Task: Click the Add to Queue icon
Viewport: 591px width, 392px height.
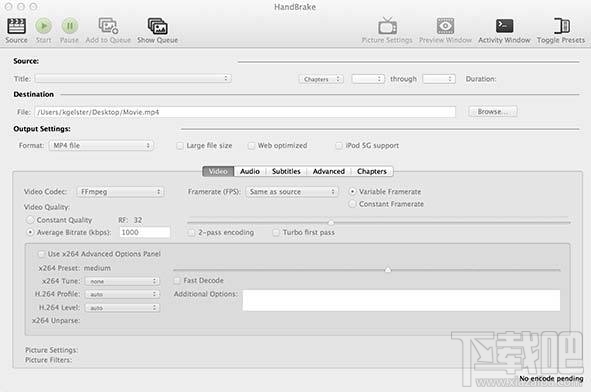Action: 108,26
